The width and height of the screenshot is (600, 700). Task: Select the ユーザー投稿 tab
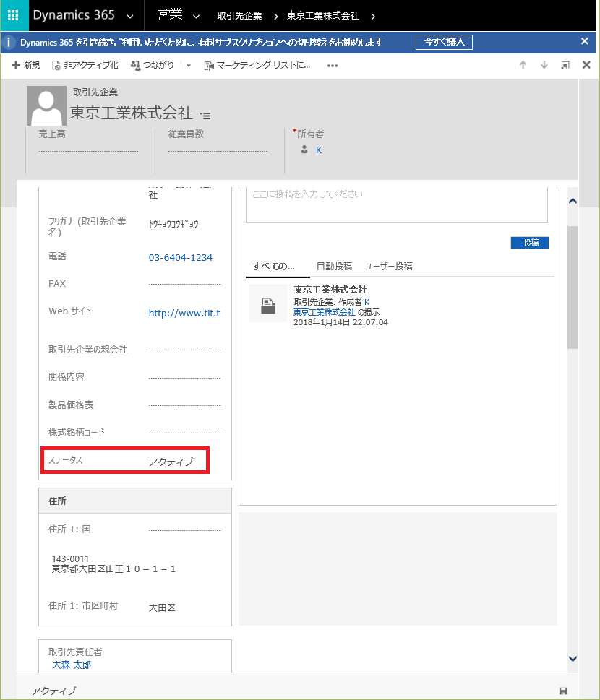pyautogui.click(x=389, y=266)
